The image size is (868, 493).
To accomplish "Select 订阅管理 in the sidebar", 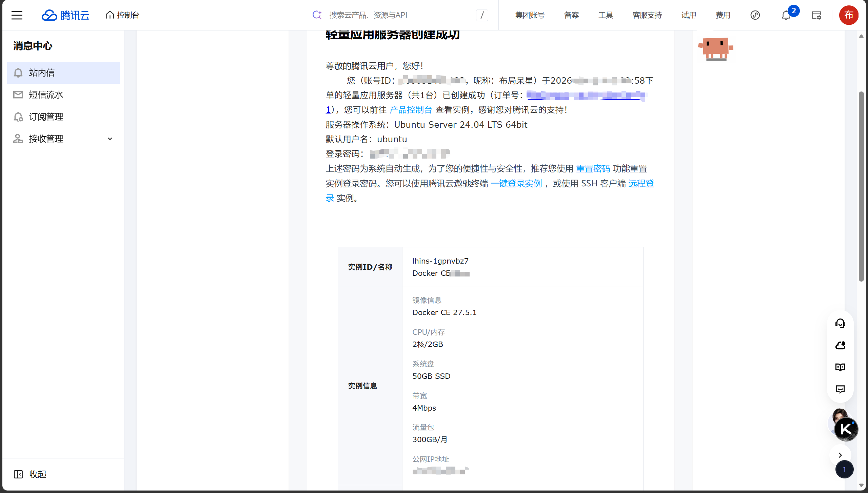I will [x=63, y=117].
